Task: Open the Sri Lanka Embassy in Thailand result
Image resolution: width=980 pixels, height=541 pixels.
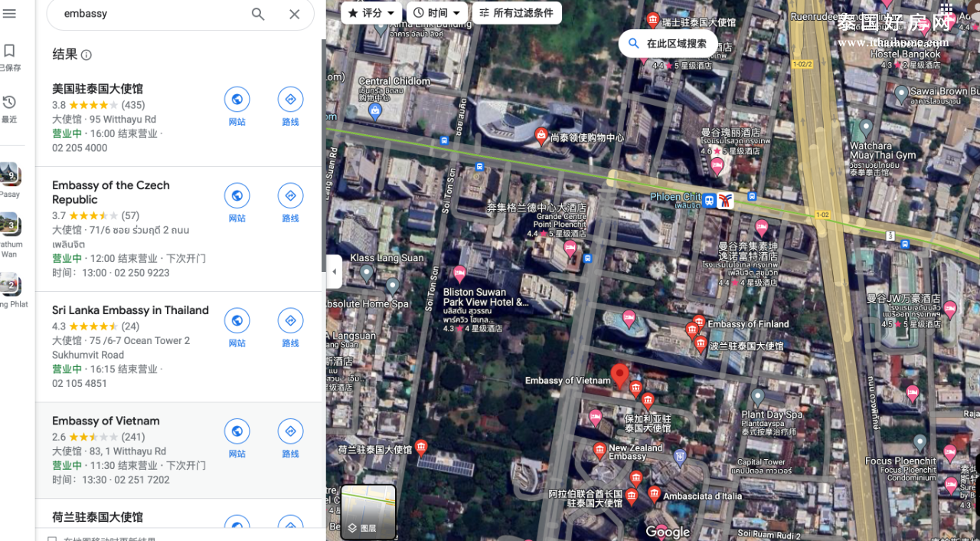Action: click(130, 310)
